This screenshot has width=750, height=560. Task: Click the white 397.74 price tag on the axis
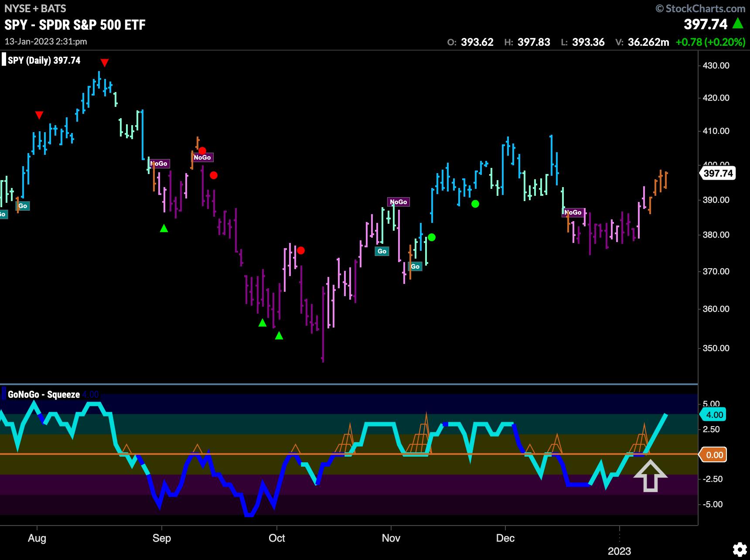[x=718, y=173]
